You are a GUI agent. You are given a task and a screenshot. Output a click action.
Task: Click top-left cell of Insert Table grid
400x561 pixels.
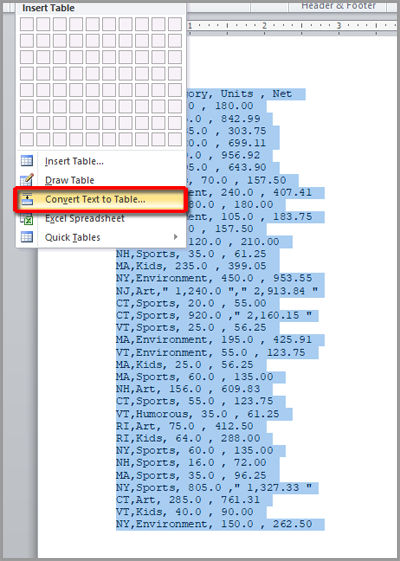pos(27,24)
